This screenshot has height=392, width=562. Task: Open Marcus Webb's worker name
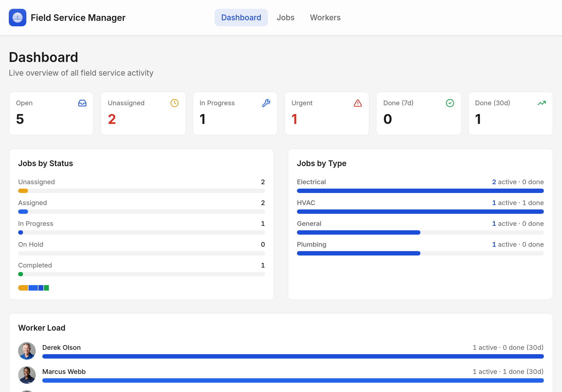(x=64, y=372)
